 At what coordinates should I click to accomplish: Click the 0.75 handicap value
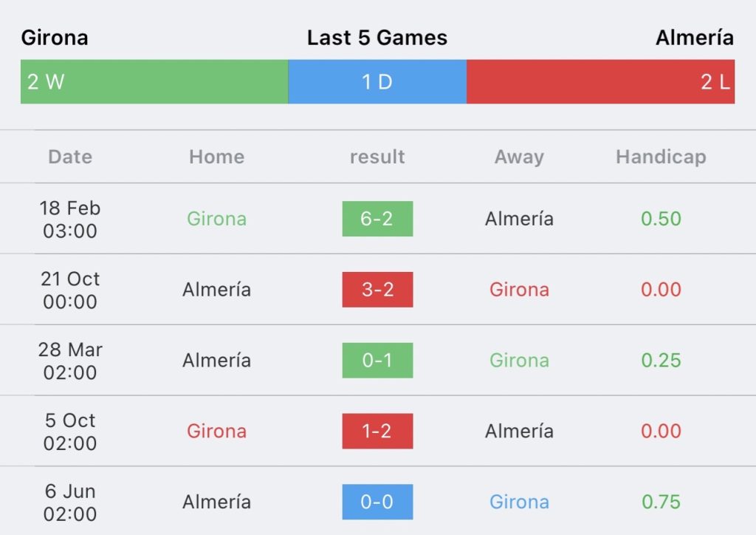[661, 502]
